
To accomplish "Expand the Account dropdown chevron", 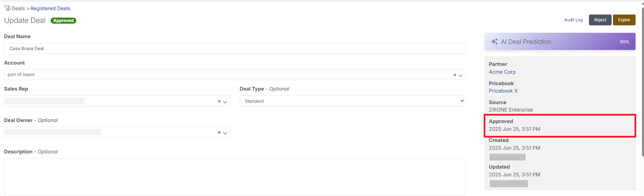I will pyautogui.click(x=460, y=75).
